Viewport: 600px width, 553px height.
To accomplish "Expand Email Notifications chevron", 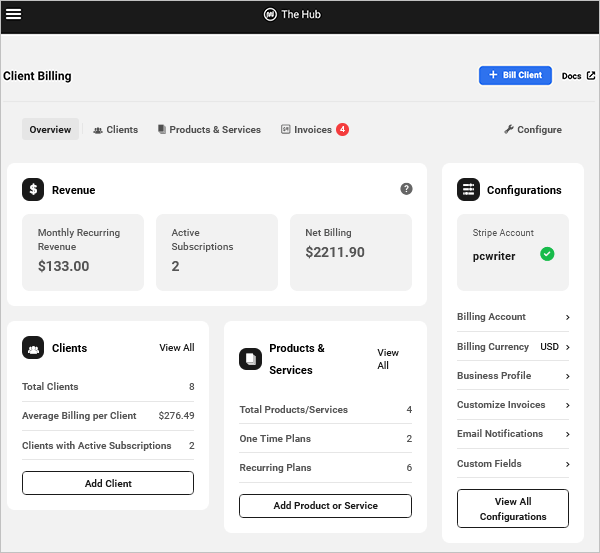I will pyautogui.click(x=568, y=434).
